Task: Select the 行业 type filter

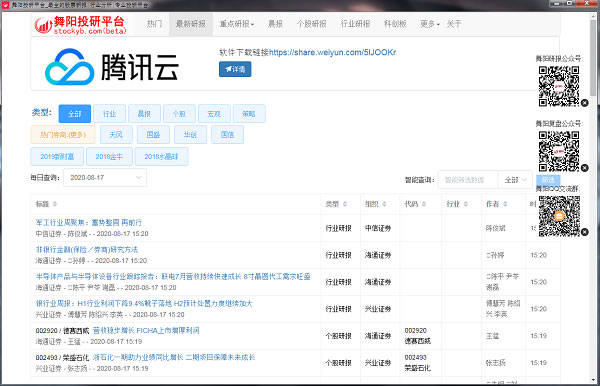Action: (x=109, y=114)
